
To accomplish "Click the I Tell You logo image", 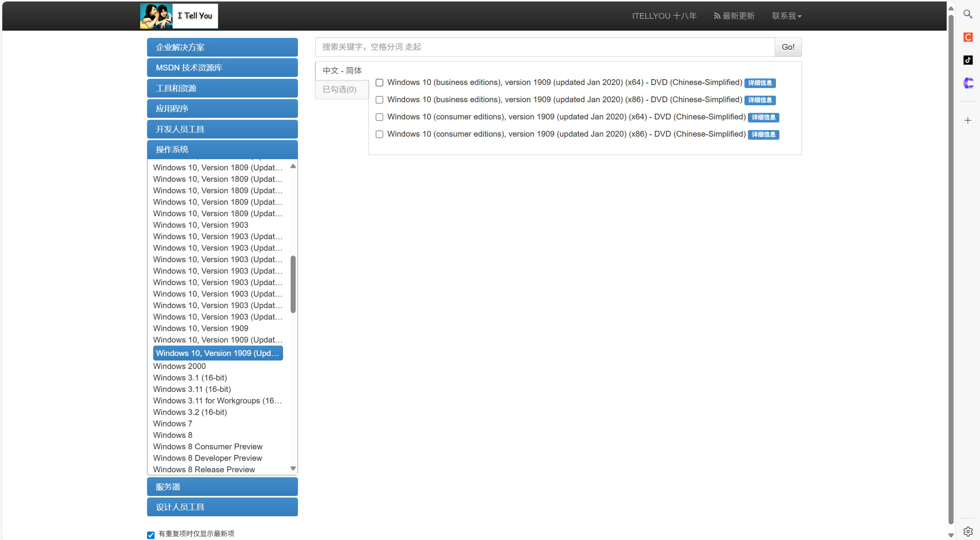I will click(179, 16).
